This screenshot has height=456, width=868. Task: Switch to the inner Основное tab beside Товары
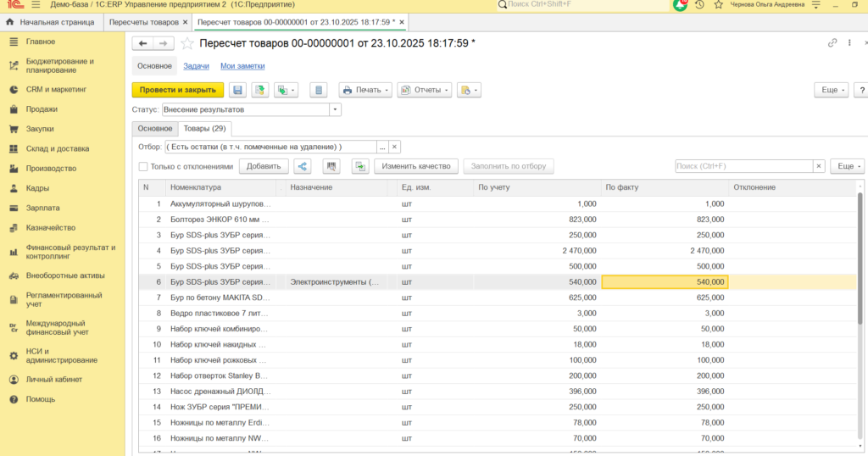(155, 128)
